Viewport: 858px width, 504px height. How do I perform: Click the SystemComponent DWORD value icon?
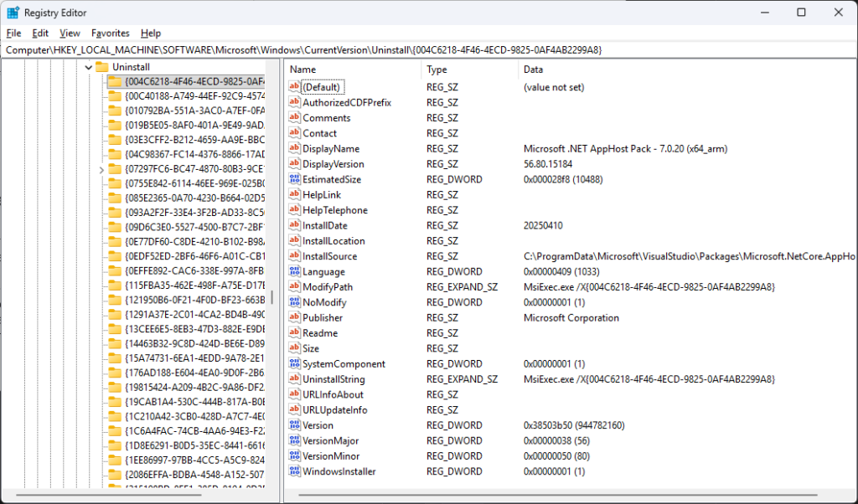[x=294, y=363]
